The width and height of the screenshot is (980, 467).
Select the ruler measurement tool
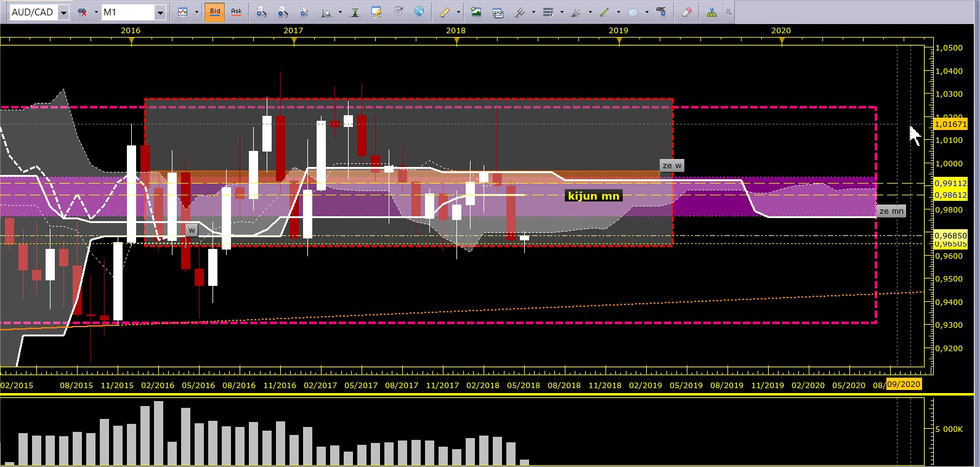(445, 12)
